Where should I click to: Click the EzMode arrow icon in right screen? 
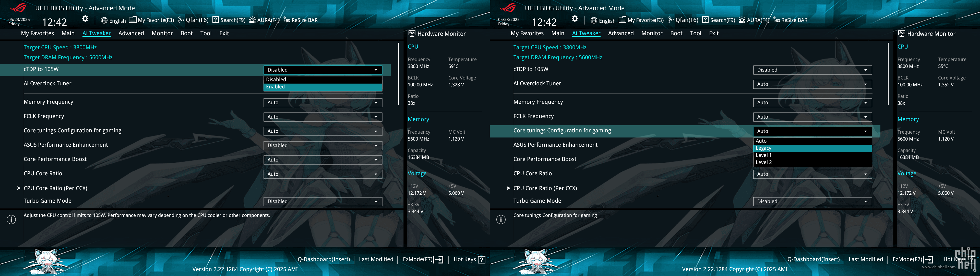pyautogui.click(x=928, y=260)
